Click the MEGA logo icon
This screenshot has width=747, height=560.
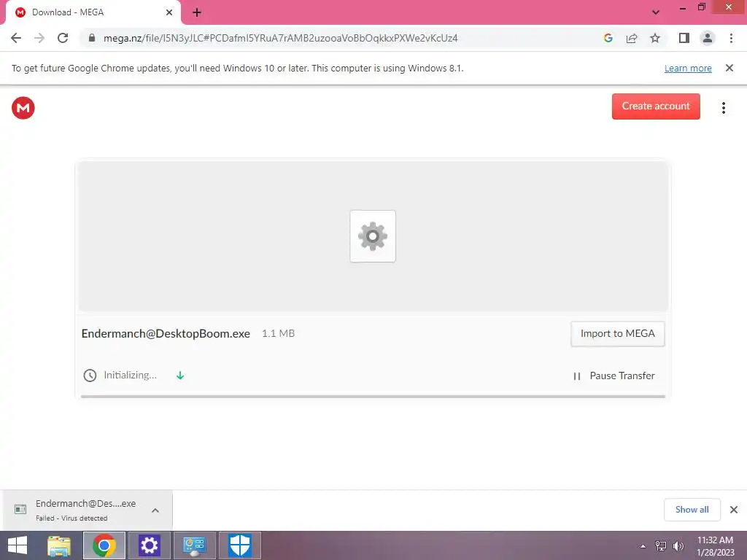pos(23,108)
